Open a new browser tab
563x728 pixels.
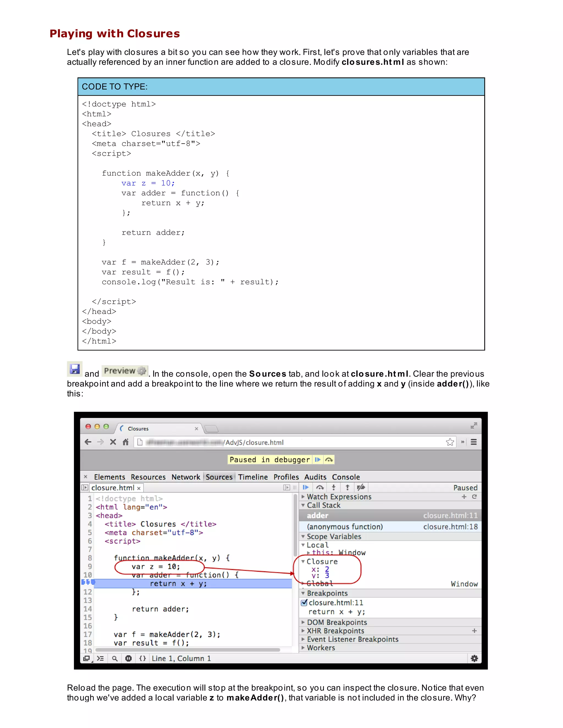211,429
